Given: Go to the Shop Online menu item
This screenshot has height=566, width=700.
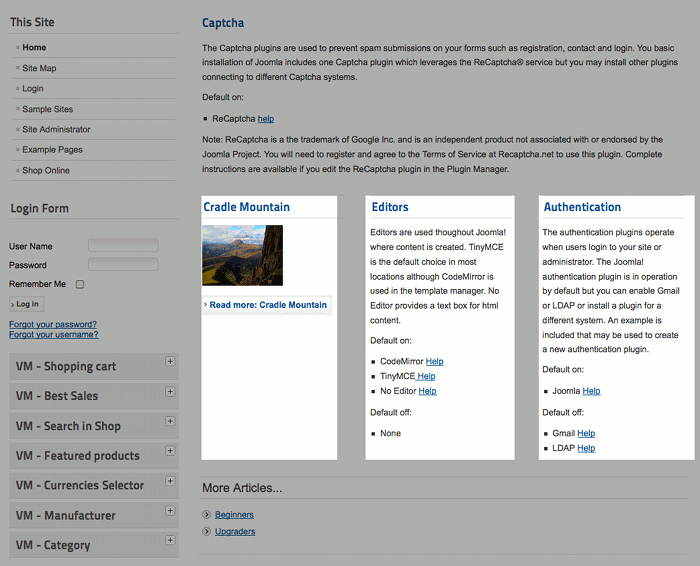Looking at the screenshot, I should coord(46,170).
